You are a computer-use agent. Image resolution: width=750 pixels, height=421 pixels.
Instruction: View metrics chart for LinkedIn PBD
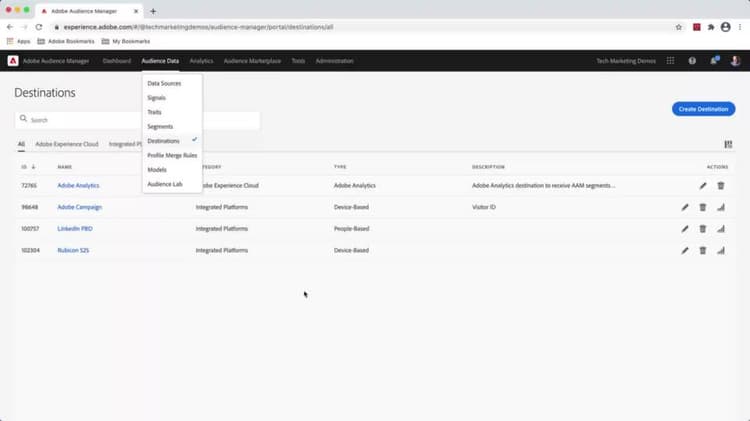point(721,229)
